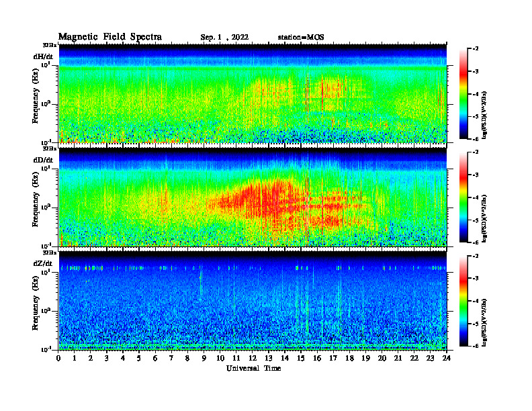532x411 pixels.
Task: Click the dH/dt panel label
Action: [x=43, y=57]
